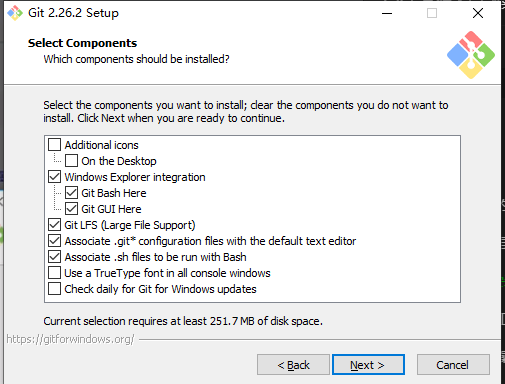Uncheck Associate .sh files with Bash
This screenshot has width=505, height=384.
(54, 257)
